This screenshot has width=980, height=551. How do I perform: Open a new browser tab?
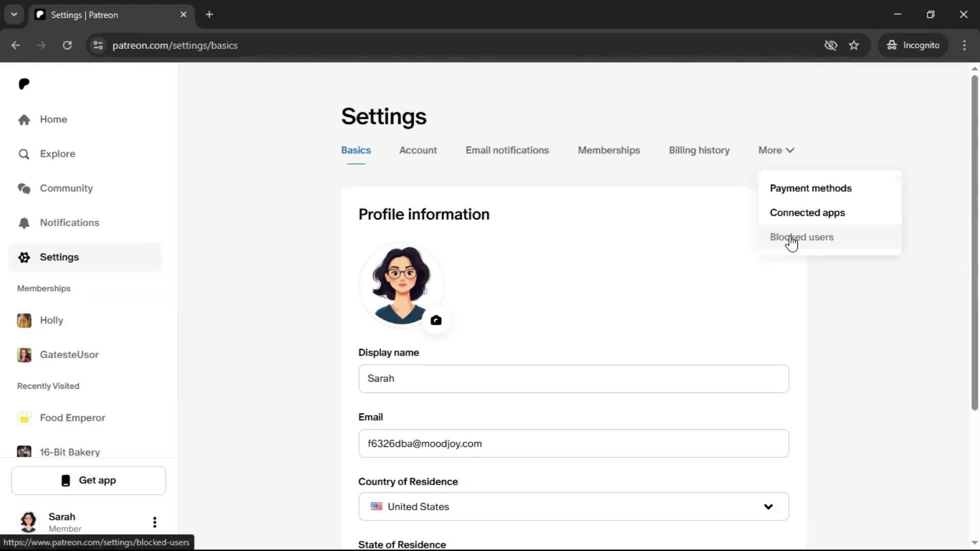[x=209, y=15]
